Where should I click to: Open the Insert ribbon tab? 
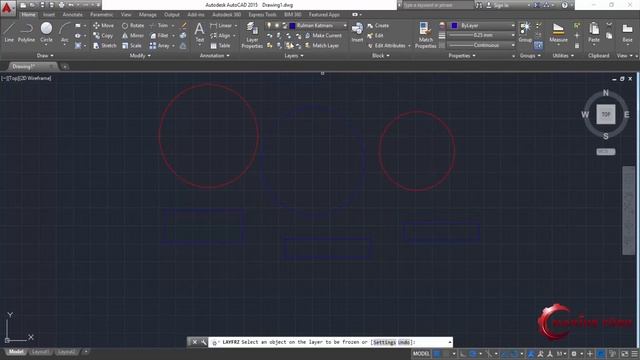pyautogui.click(x=49, y=14)
